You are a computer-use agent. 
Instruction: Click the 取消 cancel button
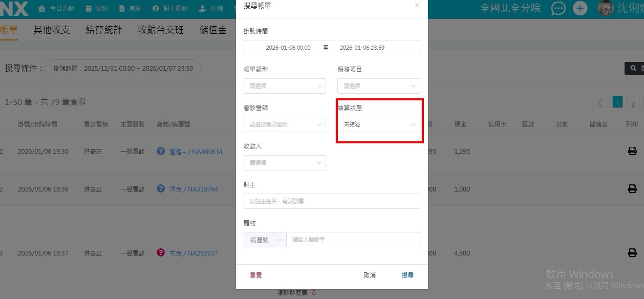point(370,275)
